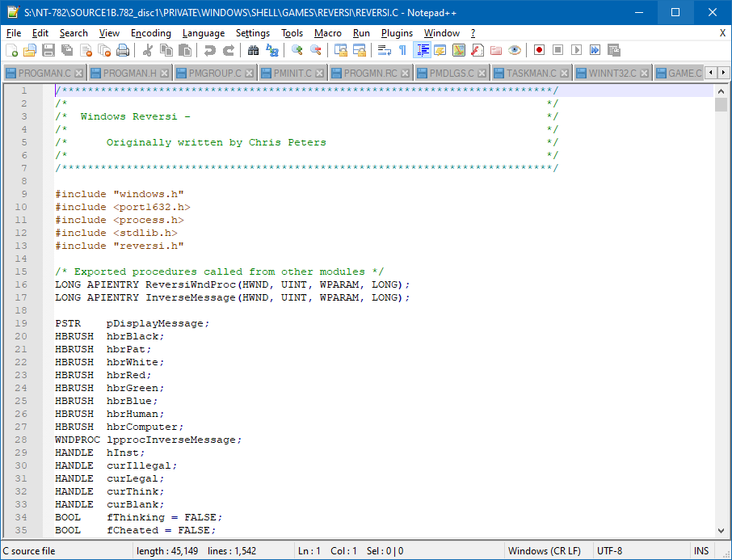
Task: Click line number 16 in margin
Action: pos(21,284)
